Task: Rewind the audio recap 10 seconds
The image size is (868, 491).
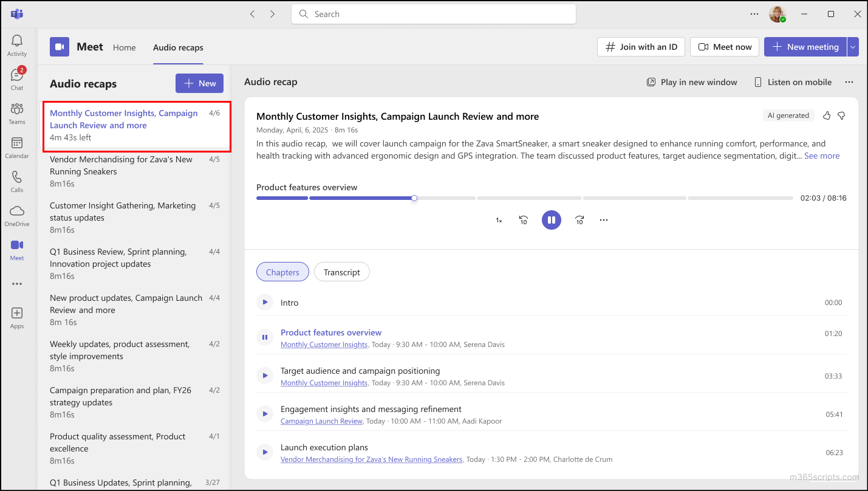Action: coord(523,219)
